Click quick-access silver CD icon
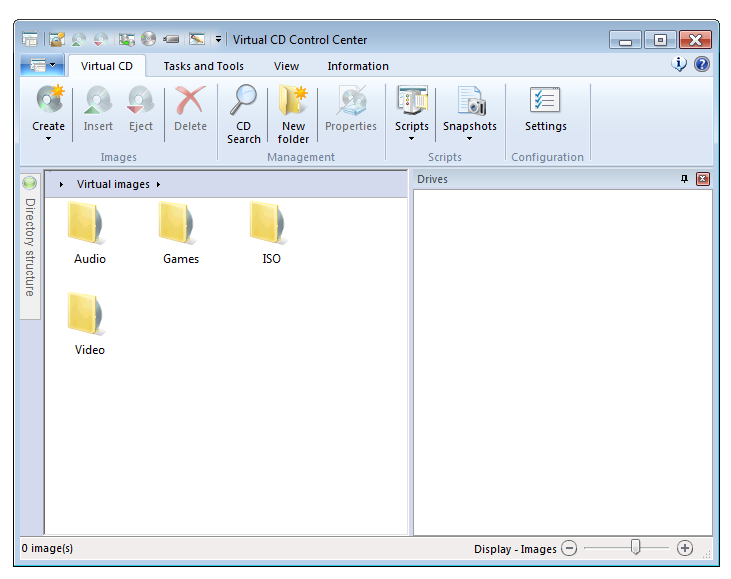731x579 pixels. (149, 39)
